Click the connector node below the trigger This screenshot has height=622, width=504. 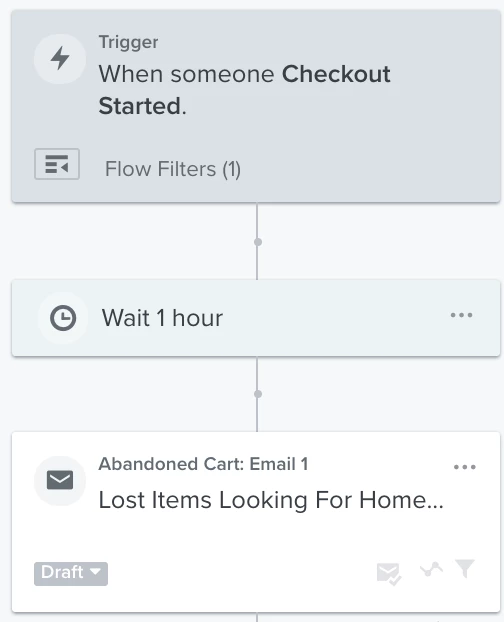tap(257, 242)
